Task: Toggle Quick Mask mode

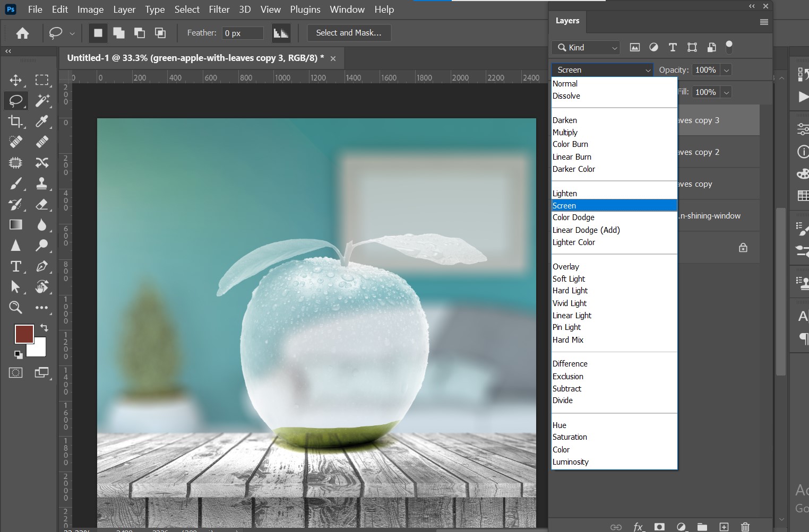Action: (x=16, y=373)
